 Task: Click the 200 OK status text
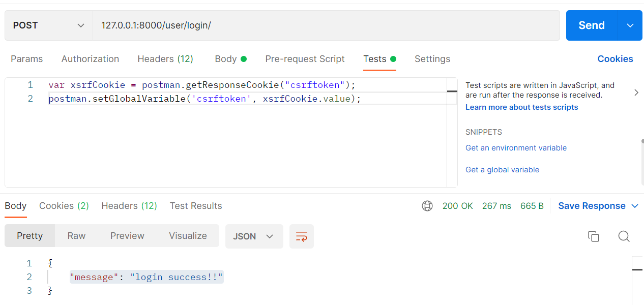(458, 206)
